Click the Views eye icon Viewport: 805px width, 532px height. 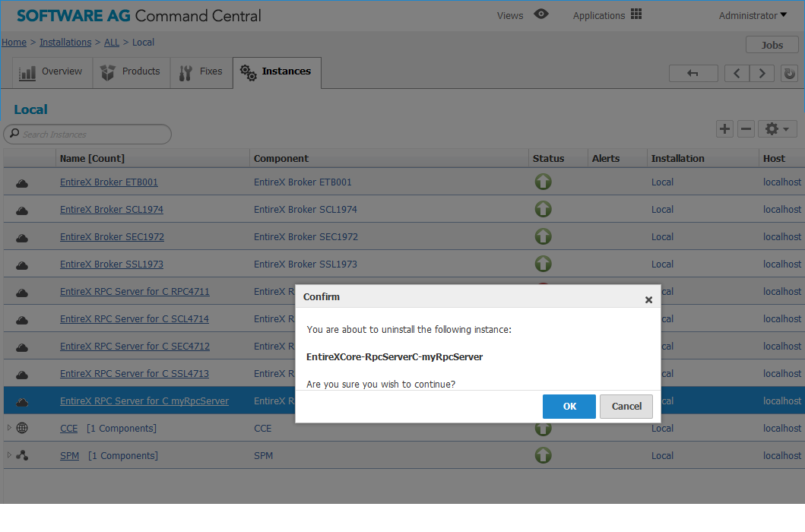[541, 14]
